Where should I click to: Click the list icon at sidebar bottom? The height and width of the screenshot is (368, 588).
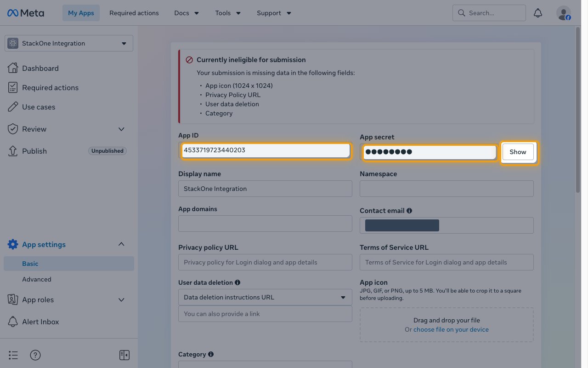13,355
